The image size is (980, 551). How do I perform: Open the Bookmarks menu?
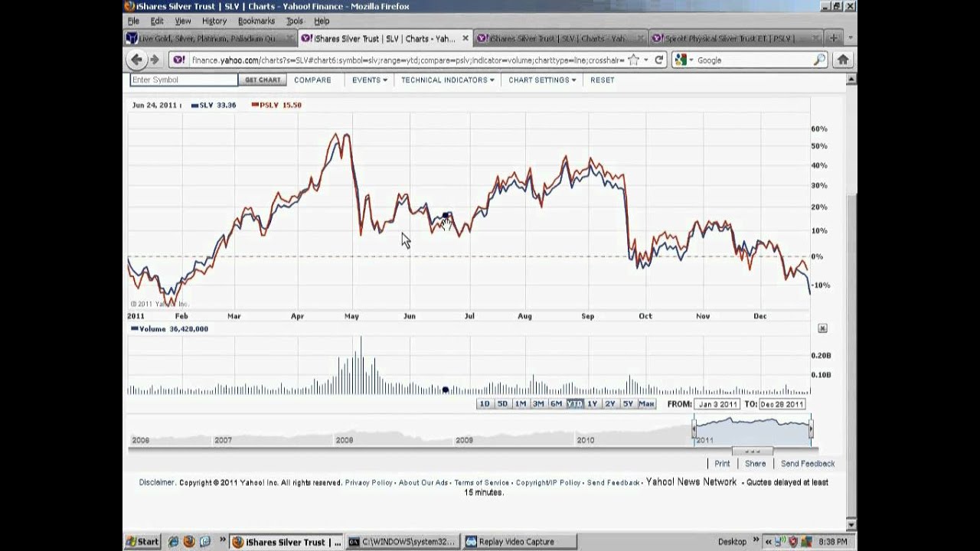coord(256,21)
